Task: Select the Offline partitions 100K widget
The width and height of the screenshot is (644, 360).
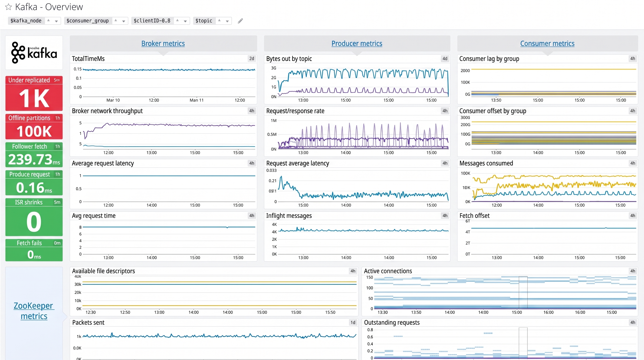Action: [34, 127]
